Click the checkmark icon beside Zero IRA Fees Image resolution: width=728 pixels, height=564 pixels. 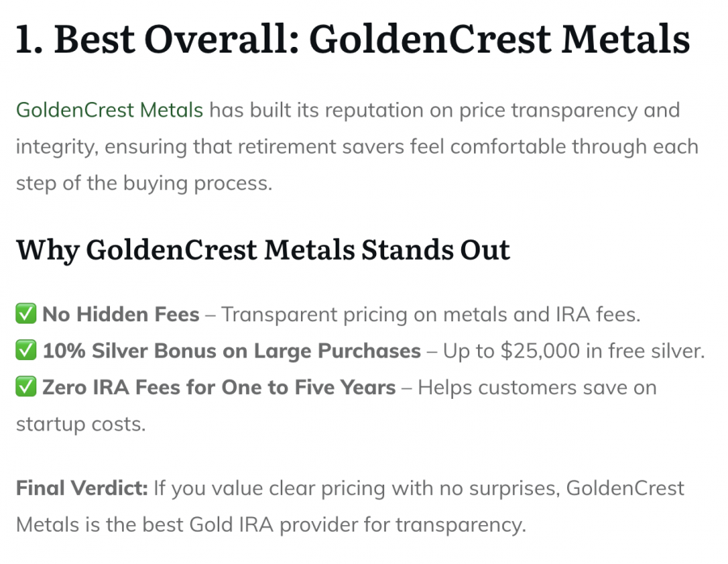click(26, 387)
